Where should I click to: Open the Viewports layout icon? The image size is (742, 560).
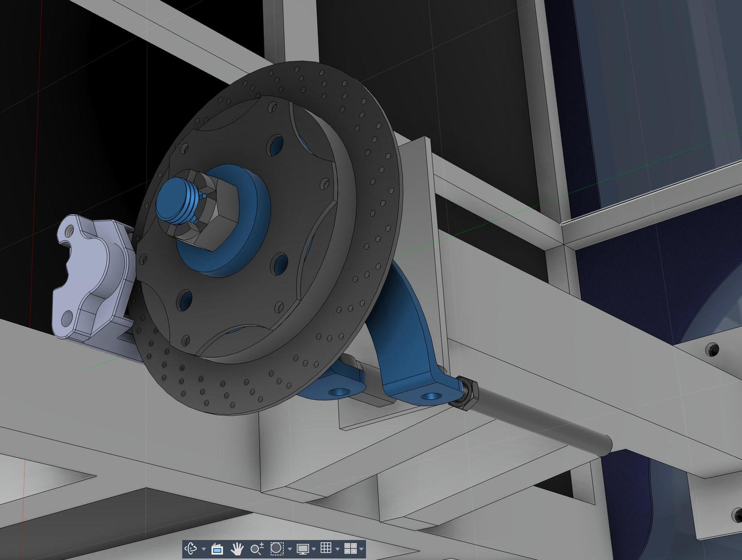point(351,549)
